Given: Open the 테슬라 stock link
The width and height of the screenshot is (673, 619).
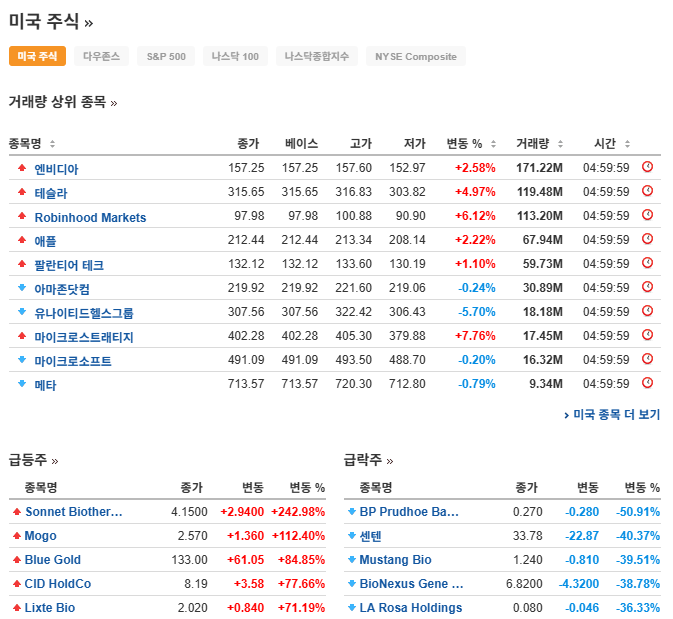Looking at the screenshot, I should click(51, 193).
